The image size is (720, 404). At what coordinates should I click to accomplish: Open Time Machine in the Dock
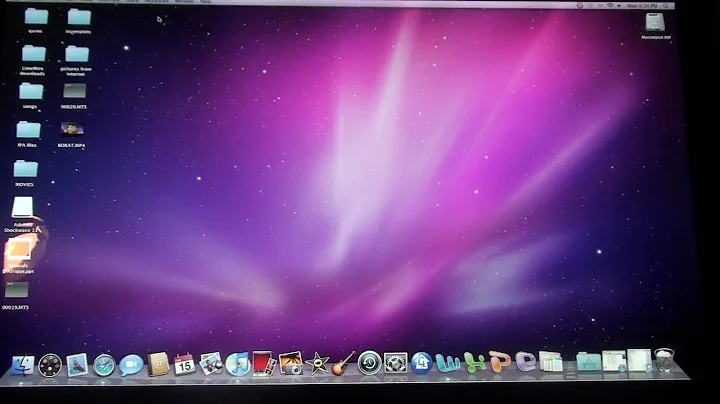pos(370,363)
